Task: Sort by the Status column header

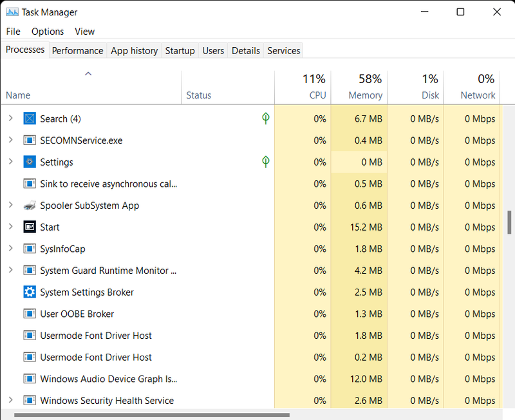Action: point(228,88)
